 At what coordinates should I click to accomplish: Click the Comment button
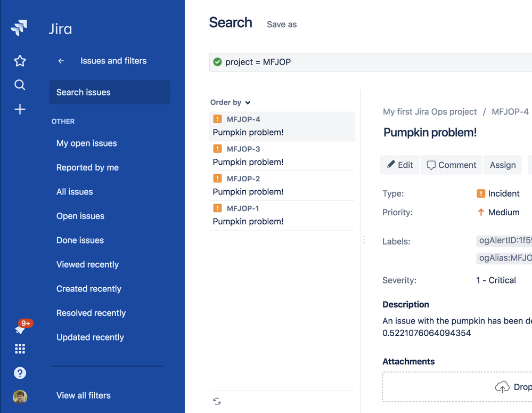pos(451,165)
